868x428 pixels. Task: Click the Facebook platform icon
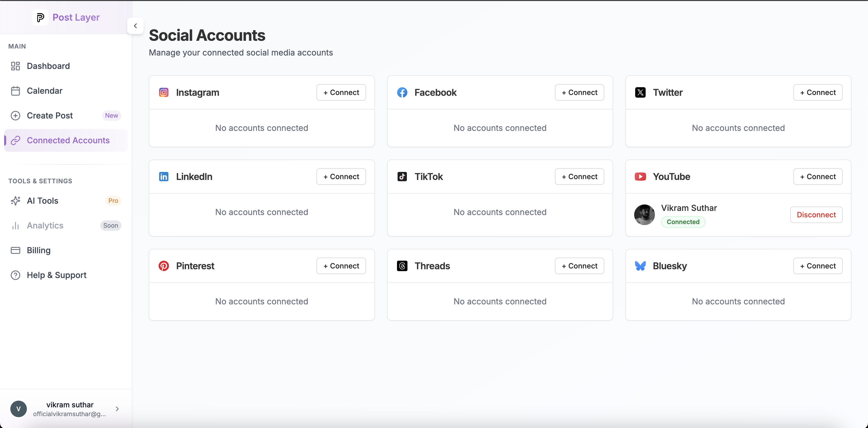402,92
